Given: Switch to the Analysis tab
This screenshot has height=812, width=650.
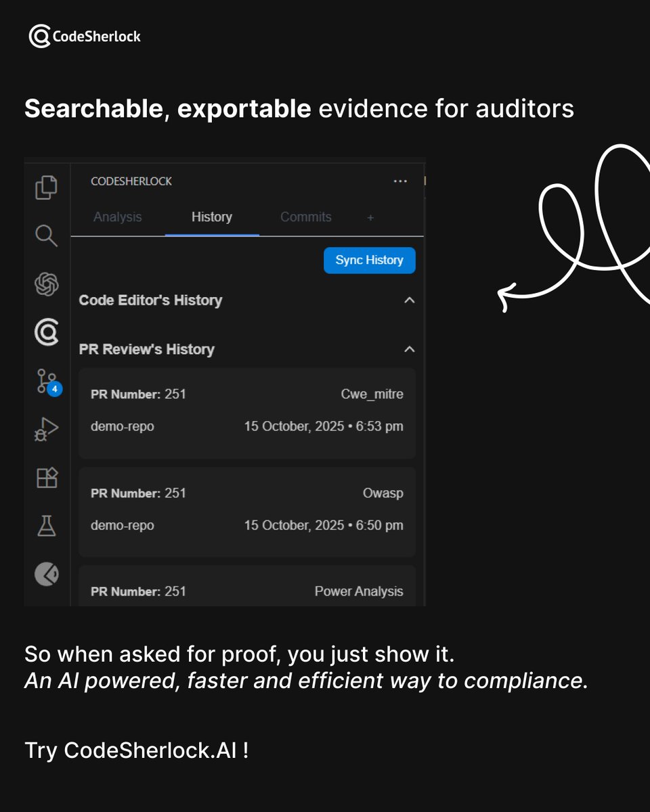Looking at the screenshot, I should click(118, 217).
